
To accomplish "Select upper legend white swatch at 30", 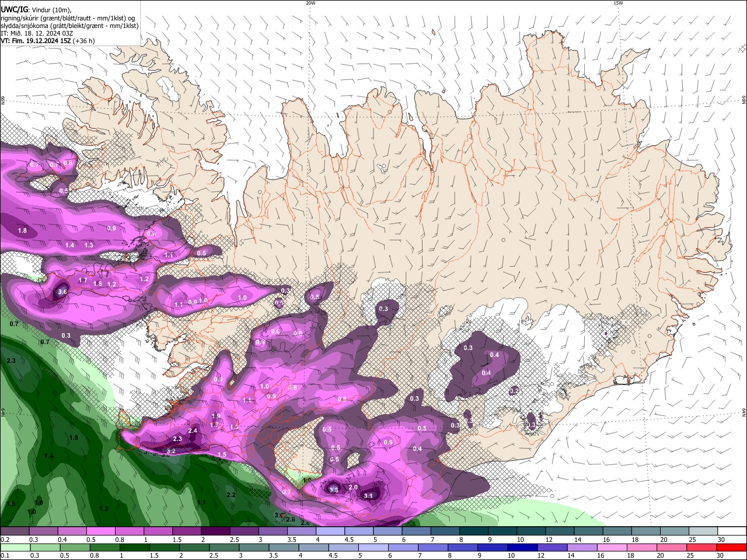I will (x=732, y=531).
